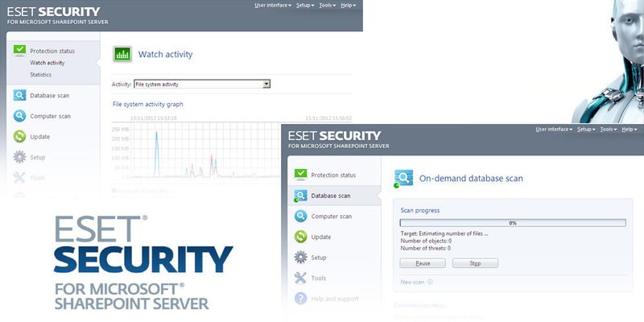This screenshot has width=644, height=322.
Task: Click Computer scan icon in database scan window
Action: click(x=300, y=216)
